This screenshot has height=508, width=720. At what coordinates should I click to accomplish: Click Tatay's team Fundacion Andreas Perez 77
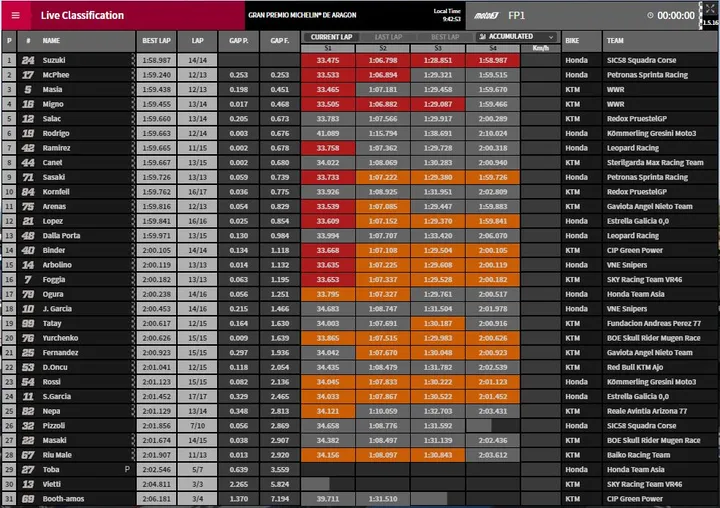point(653,323)
